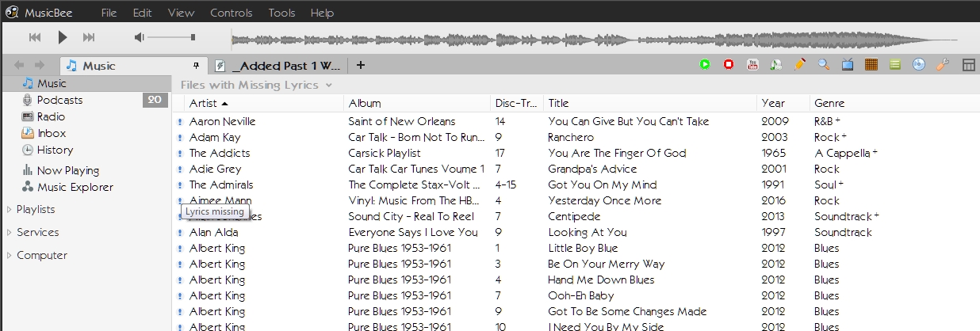This screenshot has width=980, height=331.
Task: Click the lyrics missing icon beside The Addicts
Action: (180, 154)
